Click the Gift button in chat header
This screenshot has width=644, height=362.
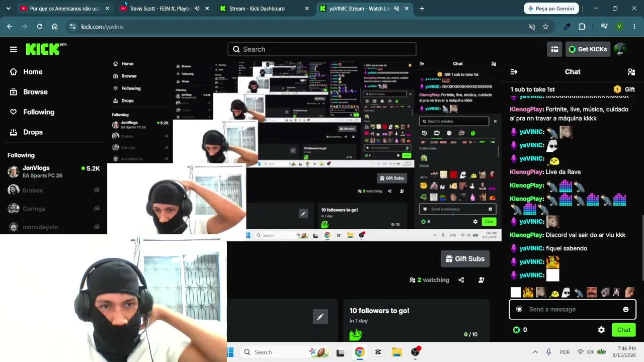pyautogui.click(x=624, y=89)
